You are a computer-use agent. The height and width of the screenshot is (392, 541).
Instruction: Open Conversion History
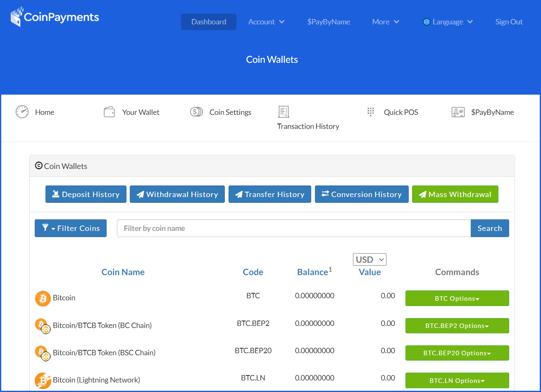coord(362,194)
